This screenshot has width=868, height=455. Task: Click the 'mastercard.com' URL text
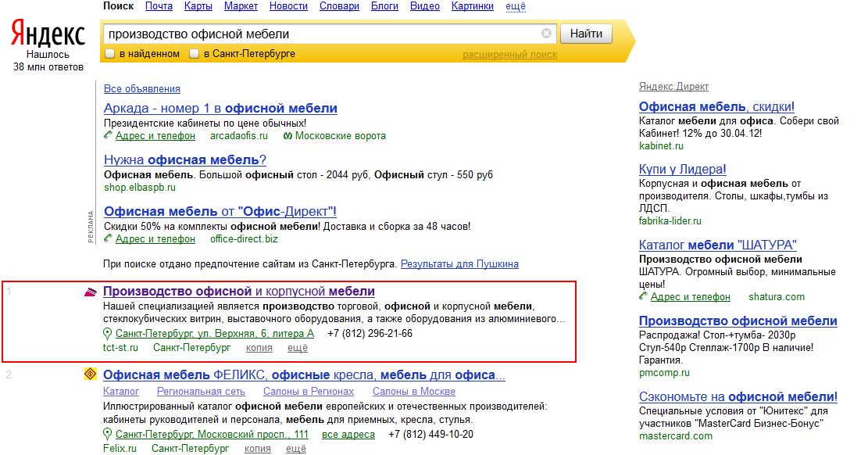point(675,436)
